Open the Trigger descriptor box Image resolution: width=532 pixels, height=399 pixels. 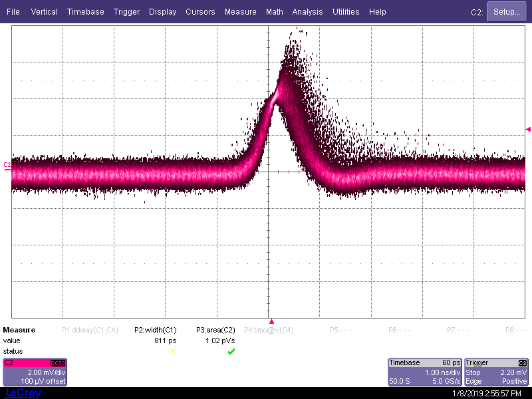496,372
